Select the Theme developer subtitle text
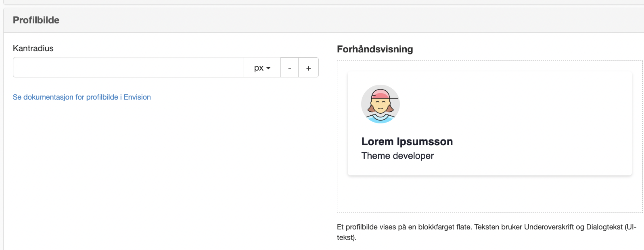This screenshot has height=250, width=644. click(397, 156)
